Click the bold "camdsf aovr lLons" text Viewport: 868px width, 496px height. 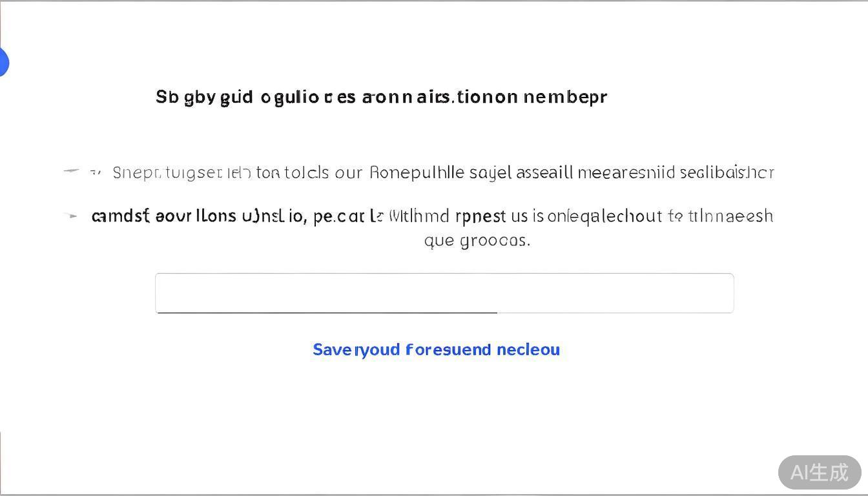(163, 216)
